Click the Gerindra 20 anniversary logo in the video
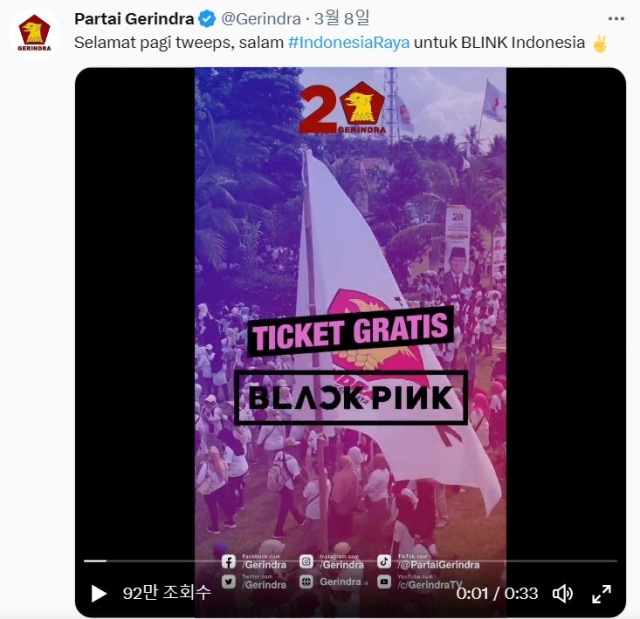 pos(342,108)
